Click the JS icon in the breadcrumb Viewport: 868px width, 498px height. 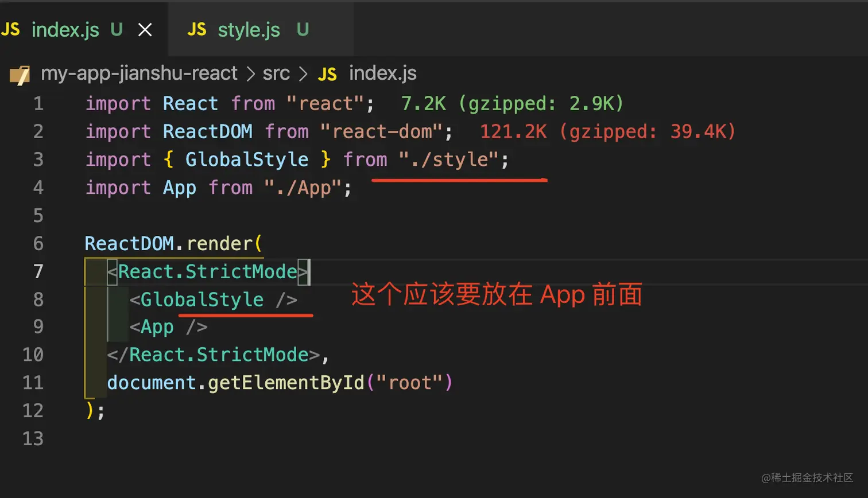(327, 74)
